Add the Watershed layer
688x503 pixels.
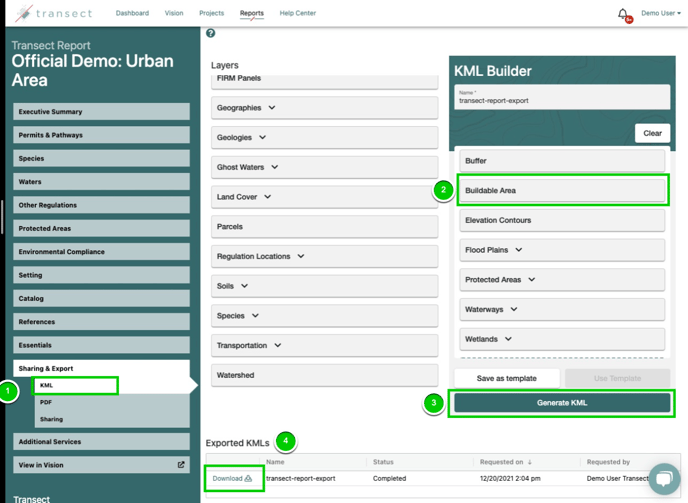(325, 375)
